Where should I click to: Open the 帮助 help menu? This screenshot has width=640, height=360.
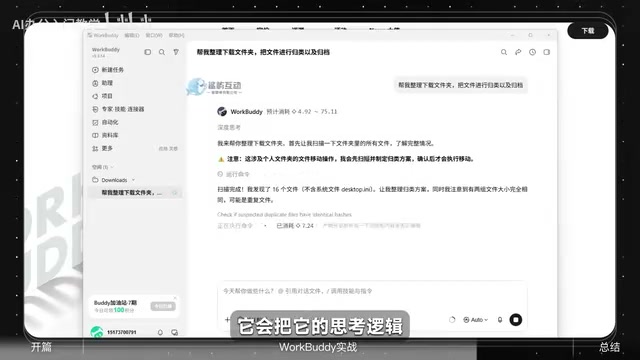pyautogui.click(x=176, y=36)
